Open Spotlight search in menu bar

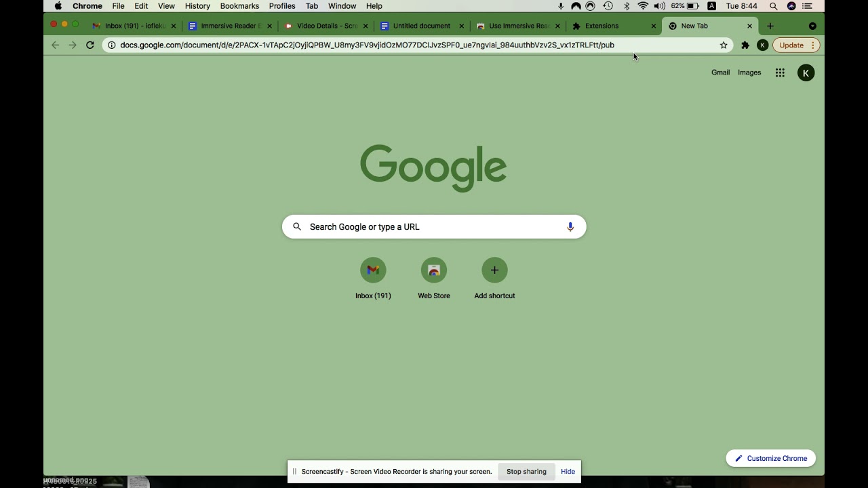point(773,6)
